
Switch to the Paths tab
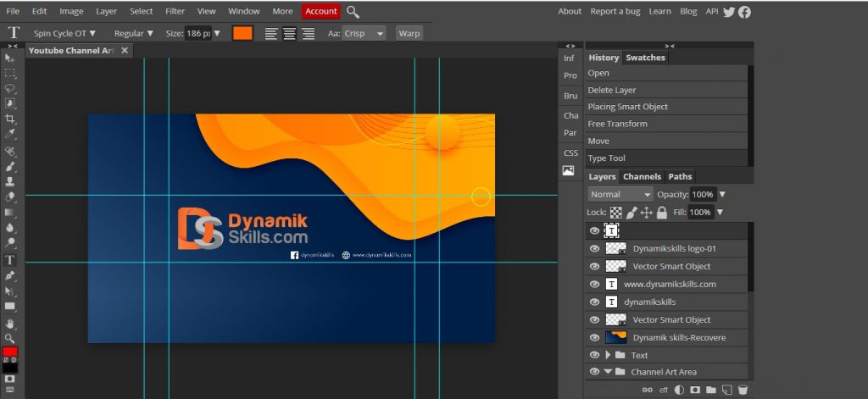[x=680, y=176]
